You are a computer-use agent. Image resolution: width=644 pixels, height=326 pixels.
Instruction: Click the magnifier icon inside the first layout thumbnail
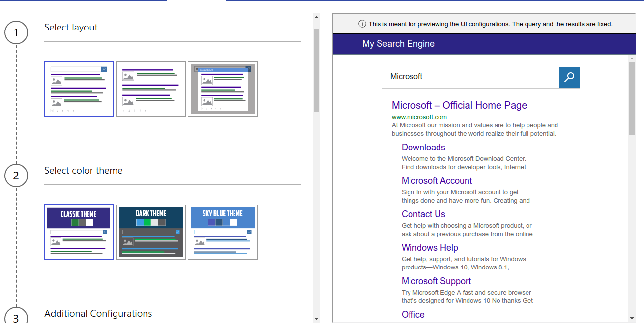point(104,69)
